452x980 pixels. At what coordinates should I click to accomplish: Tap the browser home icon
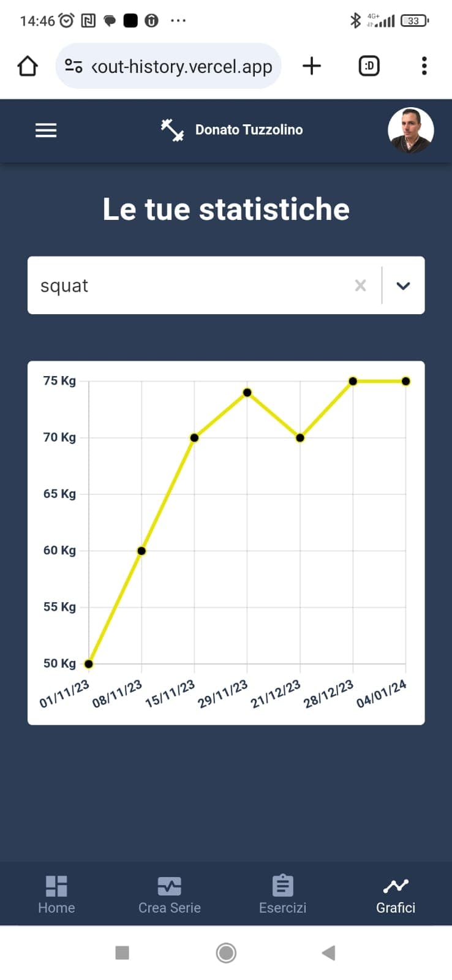[x=28, y=66]
